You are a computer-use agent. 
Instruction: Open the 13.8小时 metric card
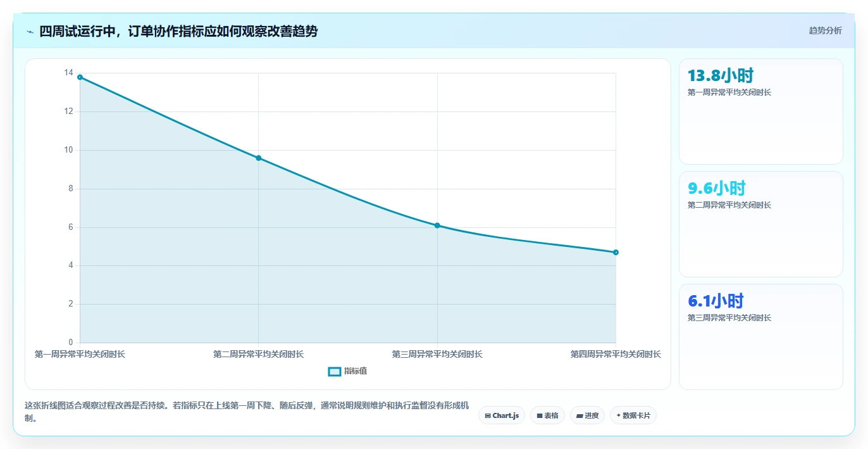pyautogui.click(x=760, y=111)
